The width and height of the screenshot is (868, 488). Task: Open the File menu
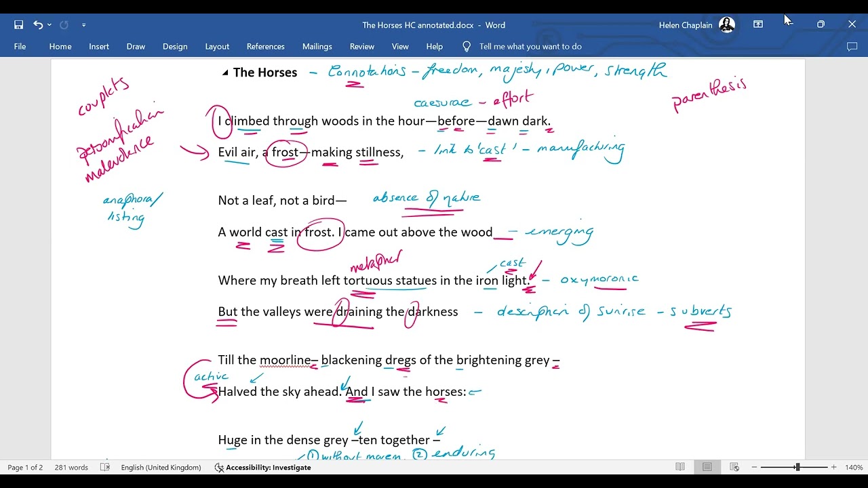click(20, 47)
